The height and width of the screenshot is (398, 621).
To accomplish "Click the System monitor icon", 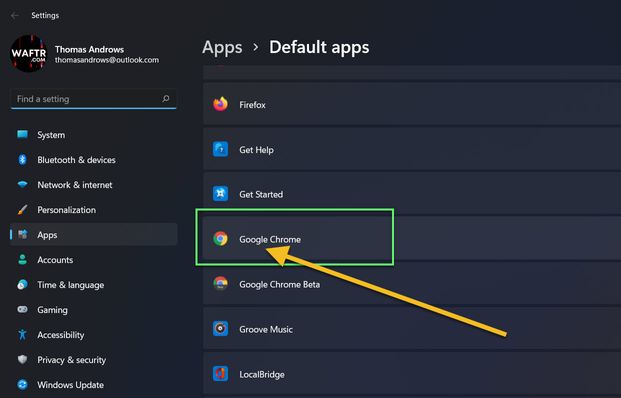I will [x=23, y=135].
